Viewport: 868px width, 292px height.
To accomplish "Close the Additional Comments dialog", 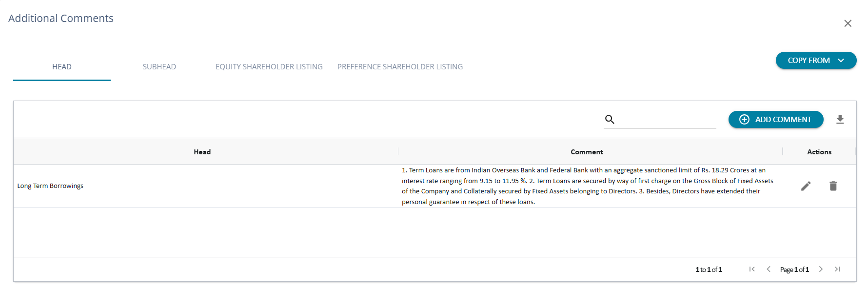I will (848, 23).
